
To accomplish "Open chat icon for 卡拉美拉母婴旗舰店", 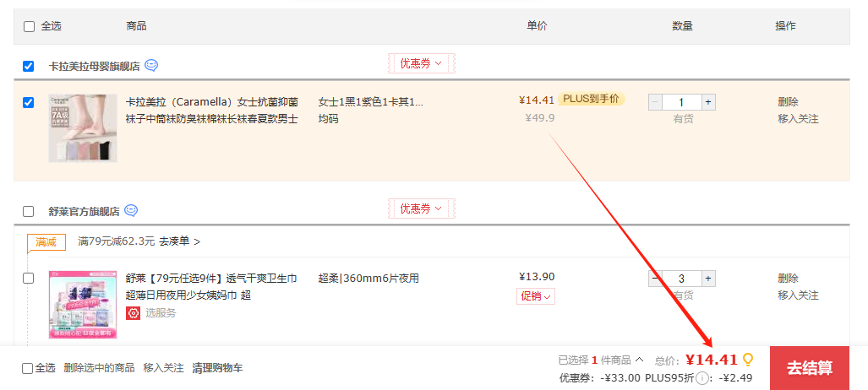I will click(x=151, y=65).
